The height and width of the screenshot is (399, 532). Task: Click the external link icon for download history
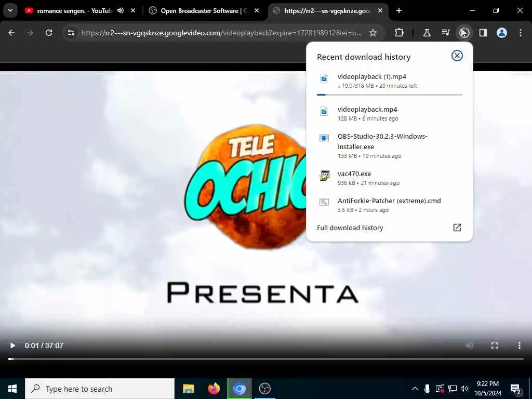[457, 228]
